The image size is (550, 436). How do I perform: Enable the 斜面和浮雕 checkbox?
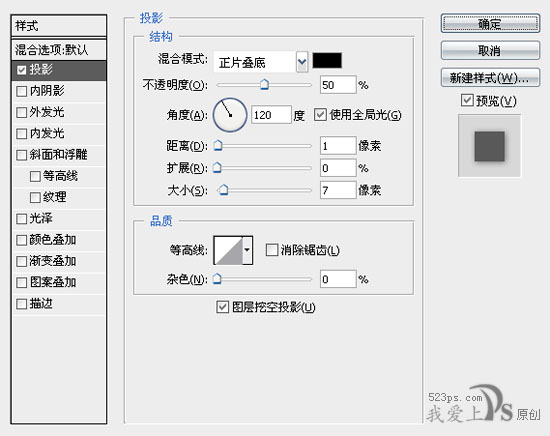[21, 155]
